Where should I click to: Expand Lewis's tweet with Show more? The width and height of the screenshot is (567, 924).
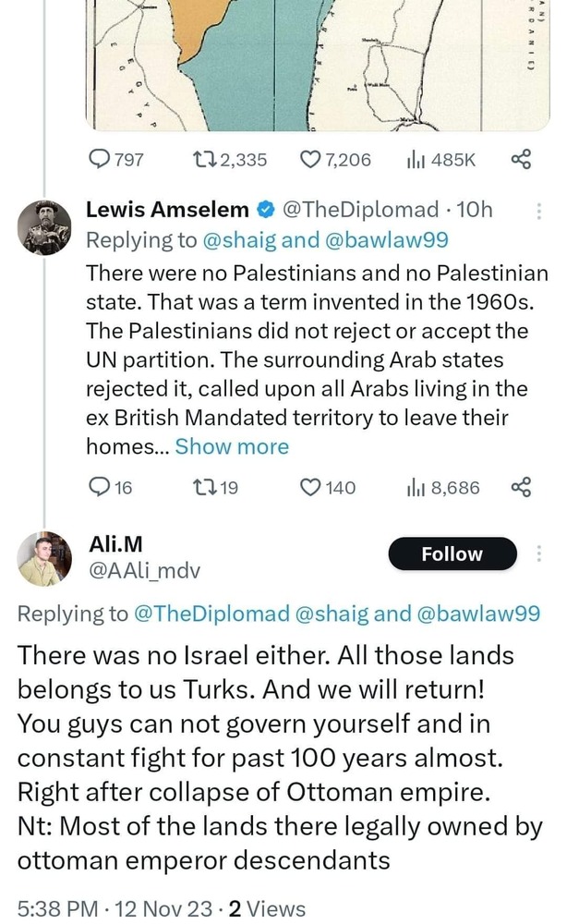(232, 447)
